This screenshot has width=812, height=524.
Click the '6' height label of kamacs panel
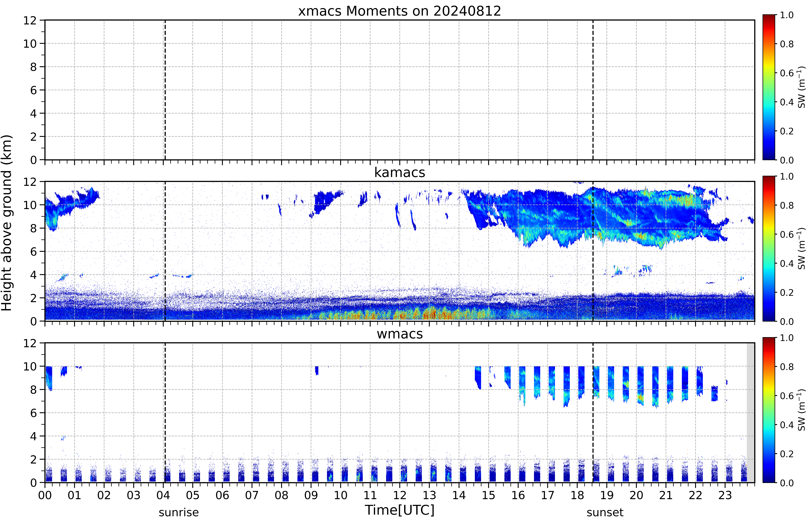click(33, 252)
